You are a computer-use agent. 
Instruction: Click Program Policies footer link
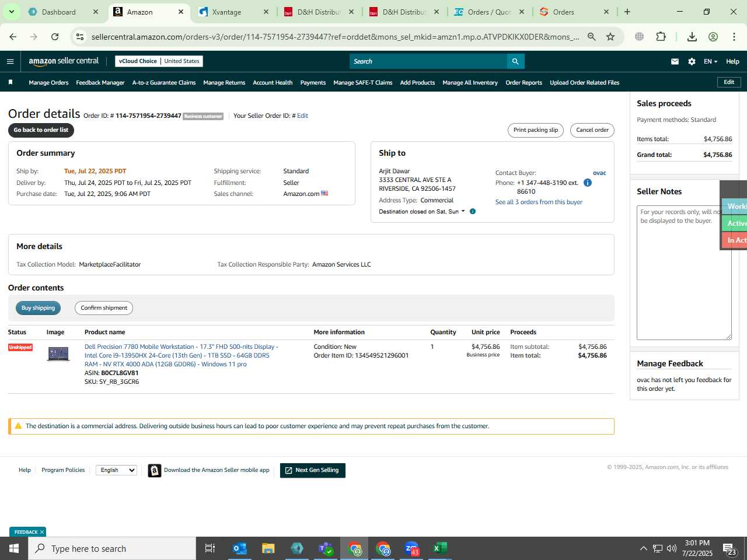coord(63,470)
